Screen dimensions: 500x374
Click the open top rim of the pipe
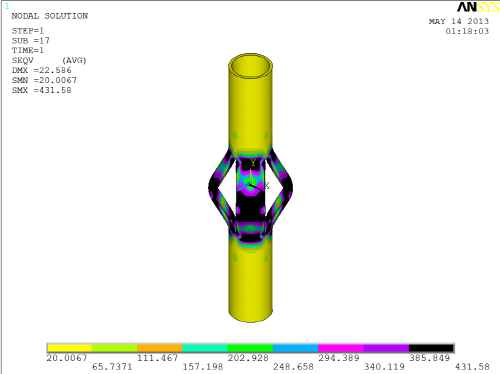pos(250,66)
